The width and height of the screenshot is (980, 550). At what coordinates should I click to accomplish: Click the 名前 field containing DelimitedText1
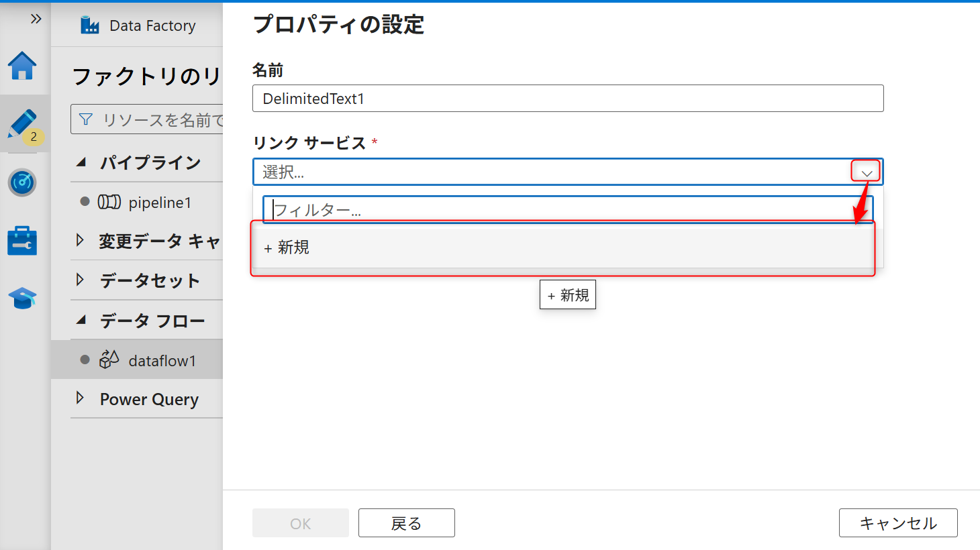point(567,99)
